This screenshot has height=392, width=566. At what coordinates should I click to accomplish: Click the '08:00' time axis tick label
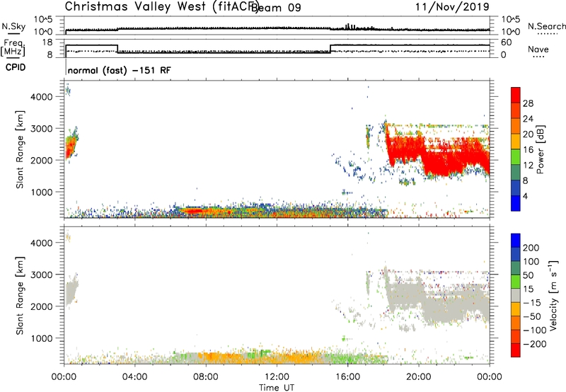click(205, 377)
